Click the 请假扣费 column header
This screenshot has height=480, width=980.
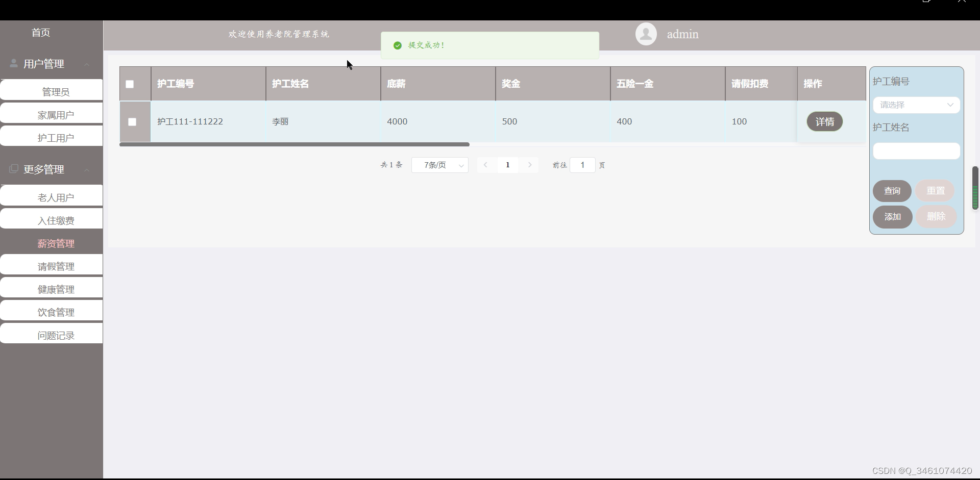761,84
